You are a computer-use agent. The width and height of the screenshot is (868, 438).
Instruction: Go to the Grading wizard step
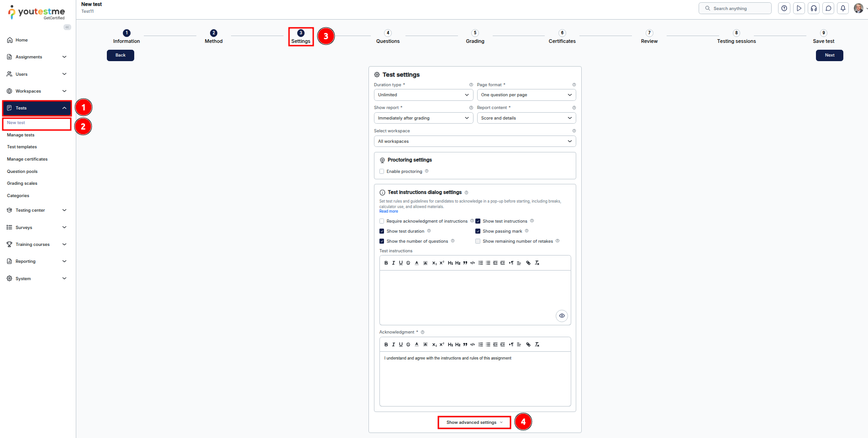(x=475, y=37)
